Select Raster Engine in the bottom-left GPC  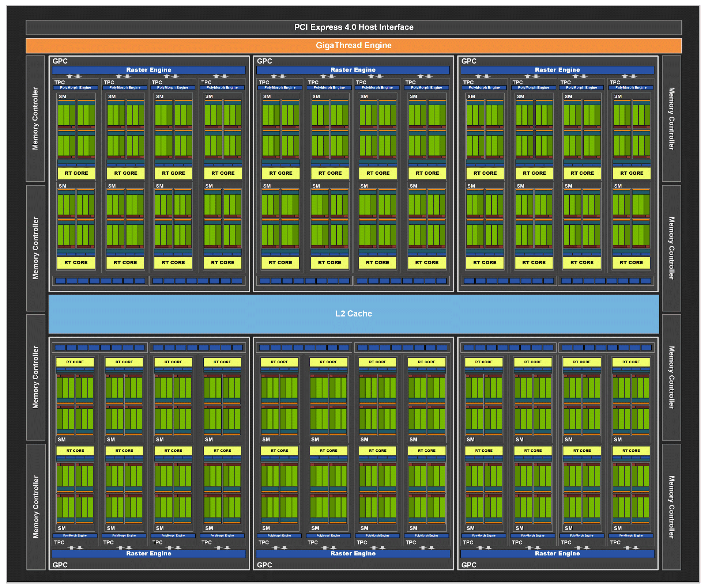point(149,554)
